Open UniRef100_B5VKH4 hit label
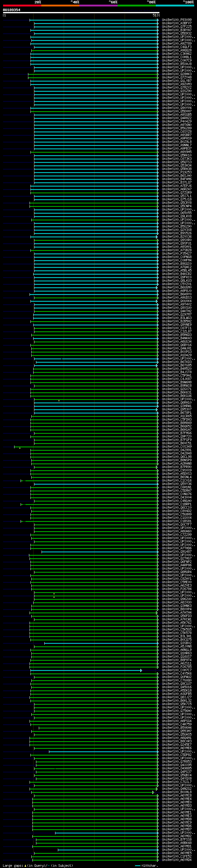Image resolution: width=197 pixels, height=868 pixels. click(177, 728)
